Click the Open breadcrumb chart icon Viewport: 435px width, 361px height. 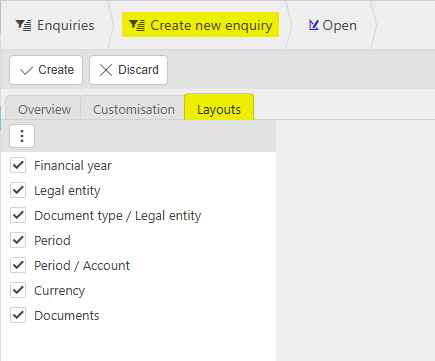(x=313, y=25)
